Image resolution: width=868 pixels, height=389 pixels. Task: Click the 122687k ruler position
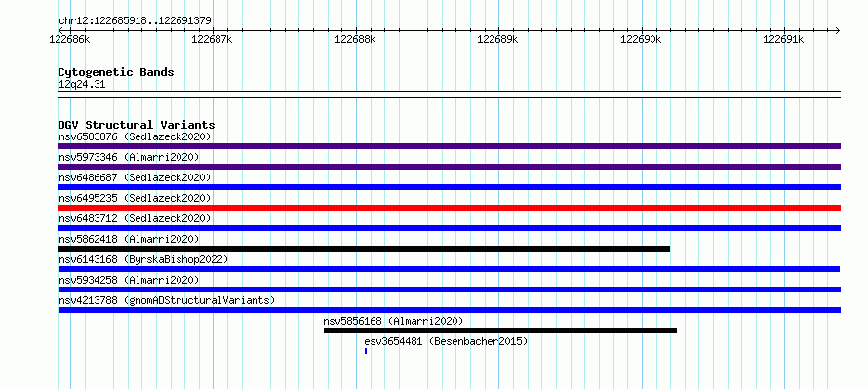click(x=212, y=39)
